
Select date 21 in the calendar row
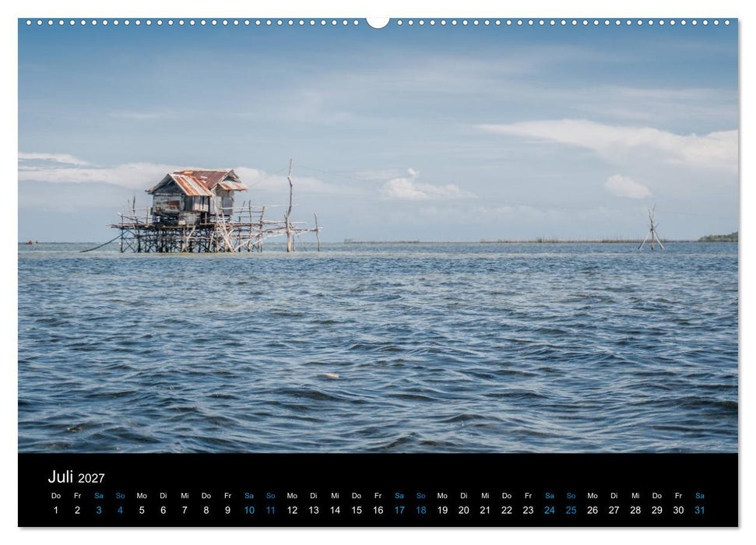tap(485, 510)
